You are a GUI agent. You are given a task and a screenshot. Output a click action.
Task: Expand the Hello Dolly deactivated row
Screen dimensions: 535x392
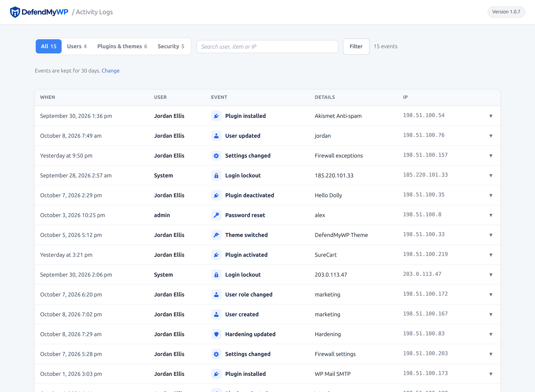point(491,195)
